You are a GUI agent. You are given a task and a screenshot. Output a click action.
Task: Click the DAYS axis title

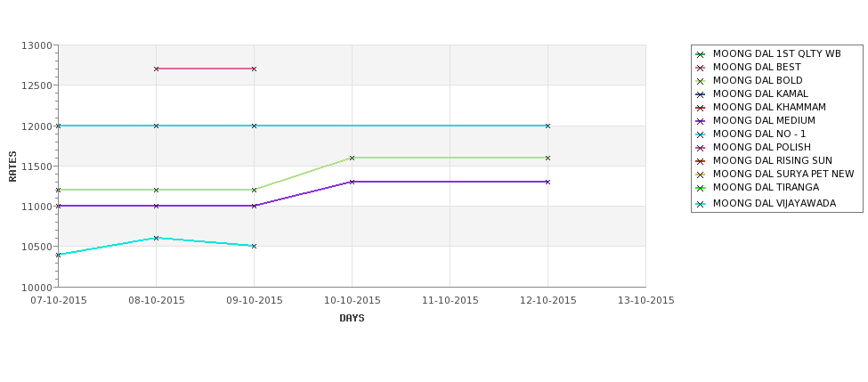point(352,319)
